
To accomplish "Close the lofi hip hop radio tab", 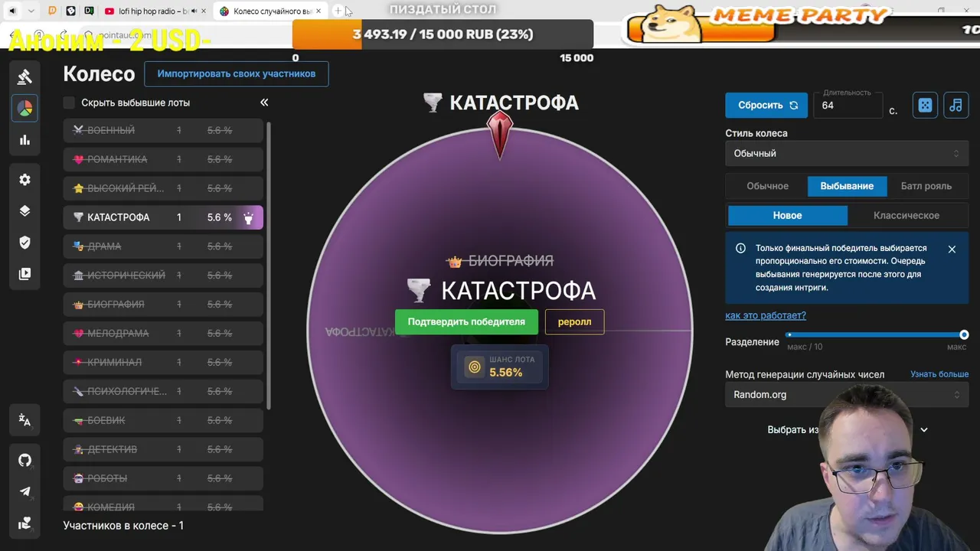I will coord(204,11).
